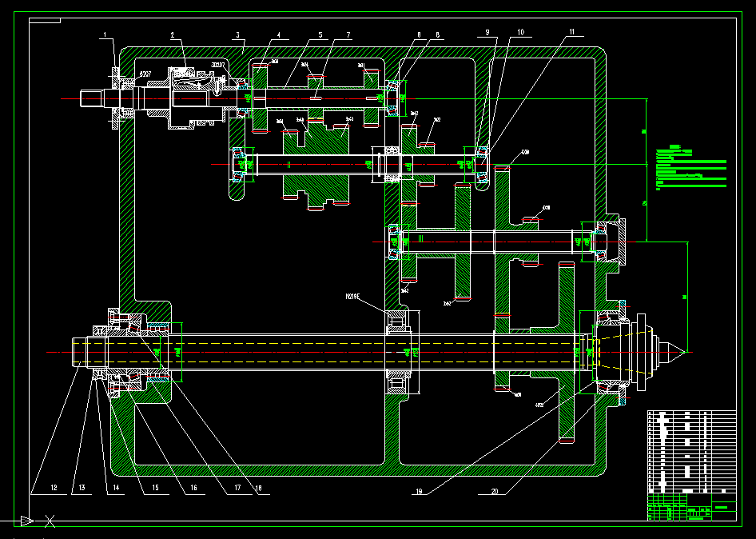Click part callout number 9
This screenshot has width=756, height=539.
coord(487,32)
